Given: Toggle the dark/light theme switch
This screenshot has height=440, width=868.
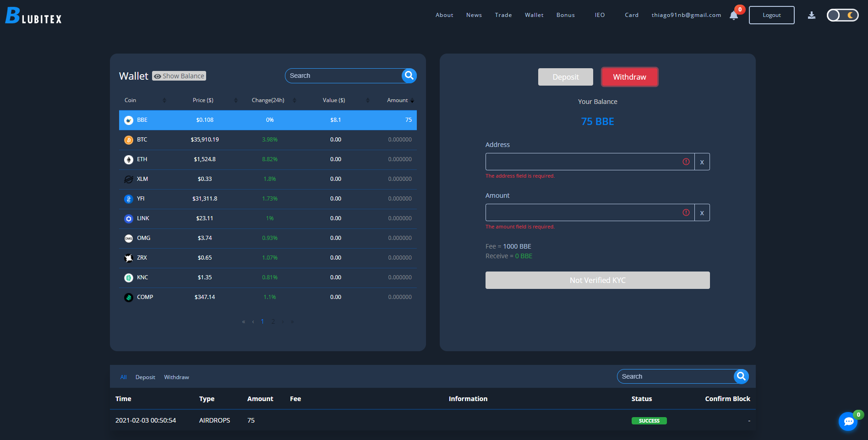Looking at the screenshot, I should tap(842, 16).
